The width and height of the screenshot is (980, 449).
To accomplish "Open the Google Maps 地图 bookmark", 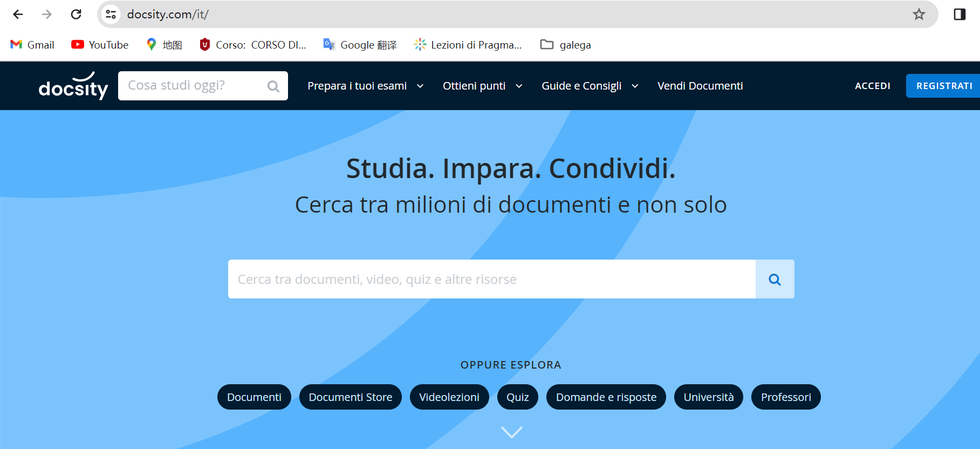I will 164,45.
